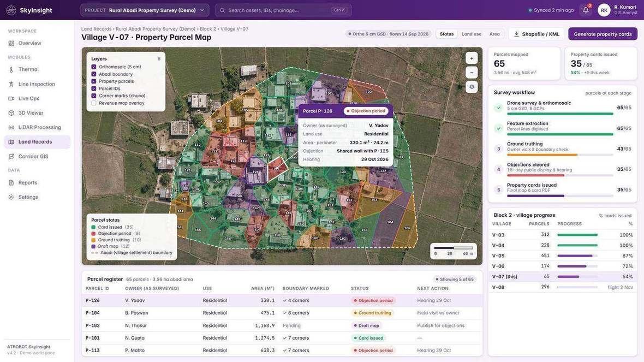Open the Settings gear icon
The height and width of the screenshot is (362, 644).
tap(11, 197)
